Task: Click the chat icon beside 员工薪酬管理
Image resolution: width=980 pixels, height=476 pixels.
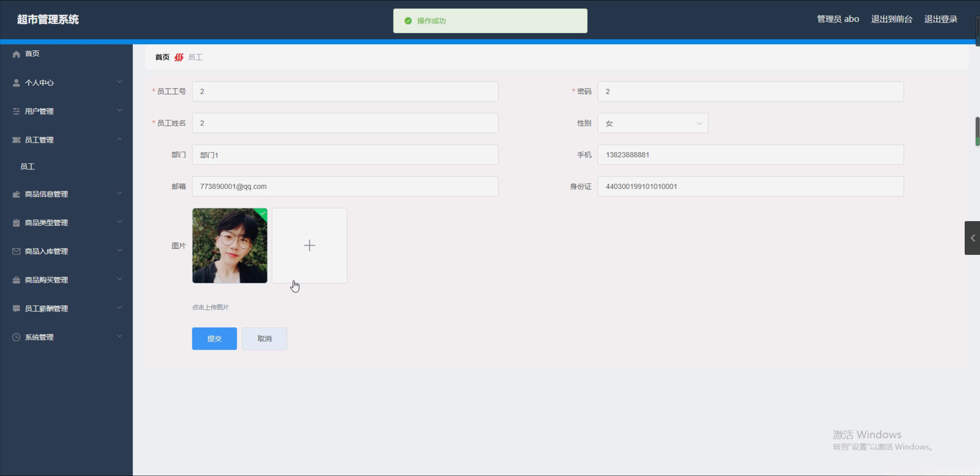Action: pyautogui.click(x=16, y=309)
